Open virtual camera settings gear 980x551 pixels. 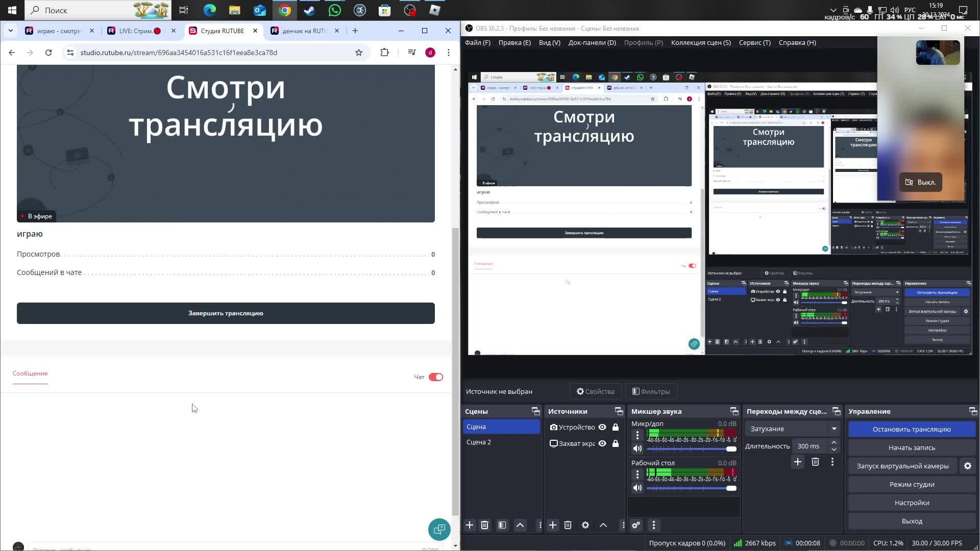pos(967,466)
